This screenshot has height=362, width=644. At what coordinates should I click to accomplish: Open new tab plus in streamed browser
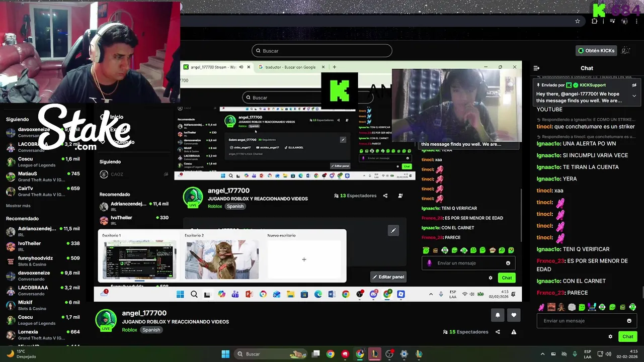334,67
